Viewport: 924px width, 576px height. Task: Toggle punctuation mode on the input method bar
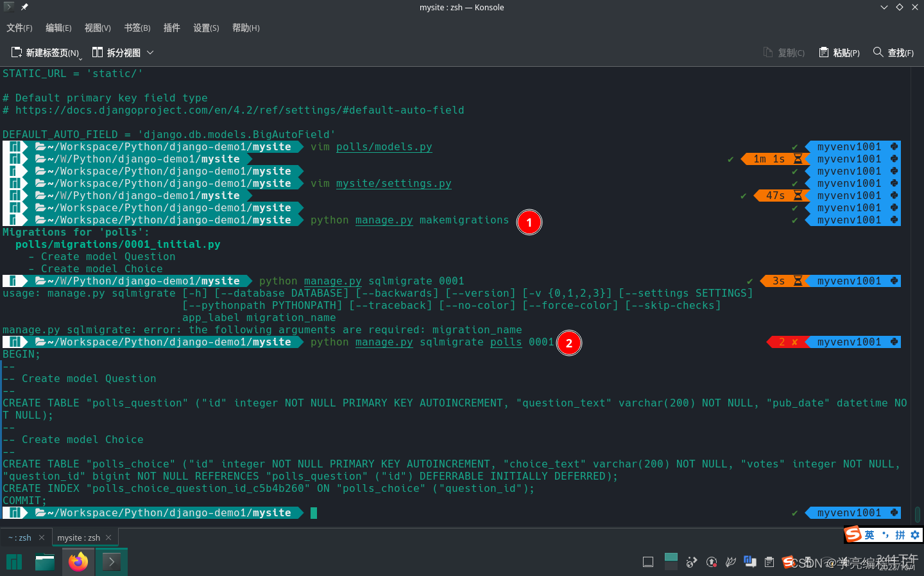point(886,535)
